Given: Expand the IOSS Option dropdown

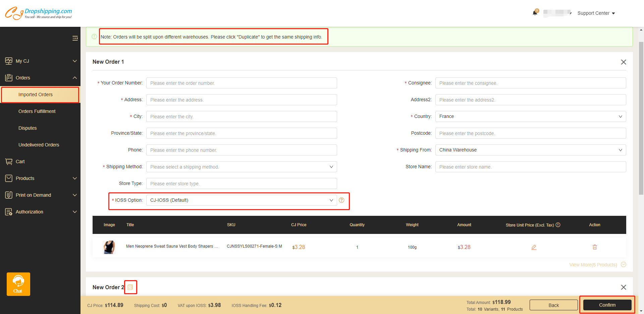Looking at the screenshot, I should [241, 200].
